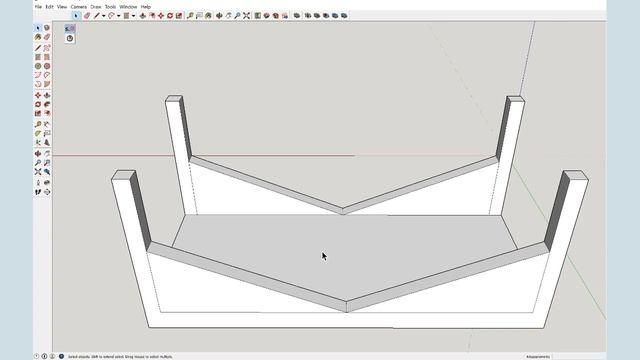Select the Scale tool in left toolbar
The height and width of the screenshot is (360, 640).
[38, 113]
